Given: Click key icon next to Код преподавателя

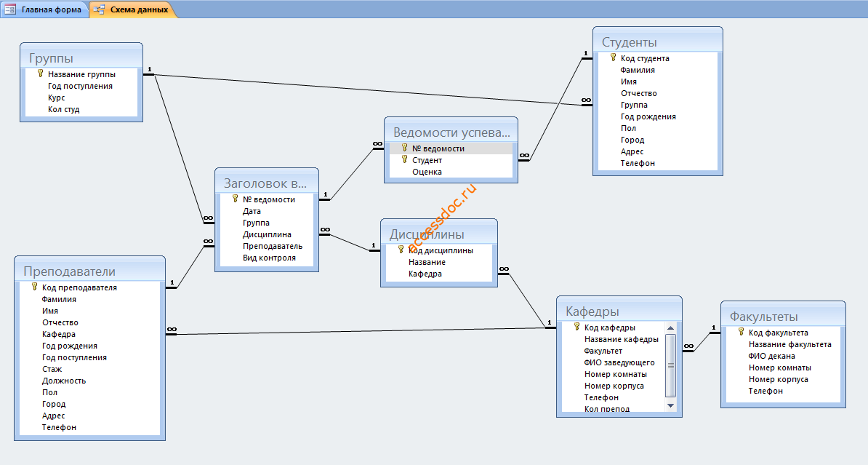Looking at the screenshot, I should (34, 287).
